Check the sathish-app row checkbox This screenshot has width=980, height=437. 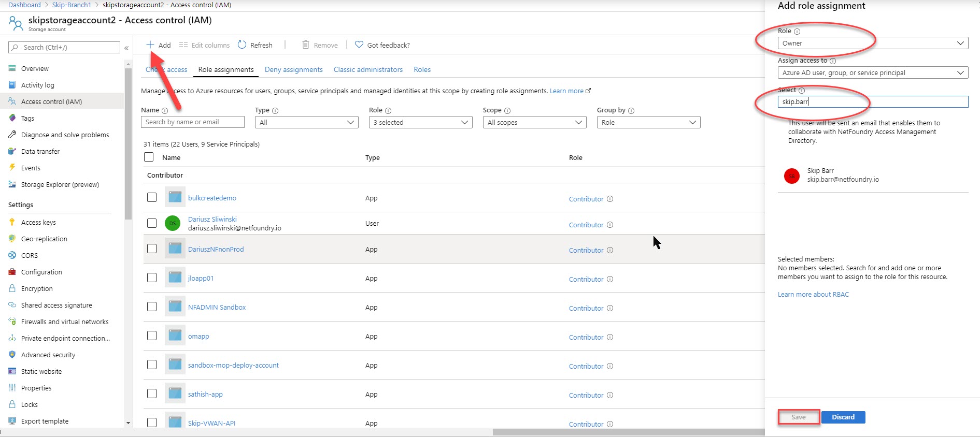152,394
